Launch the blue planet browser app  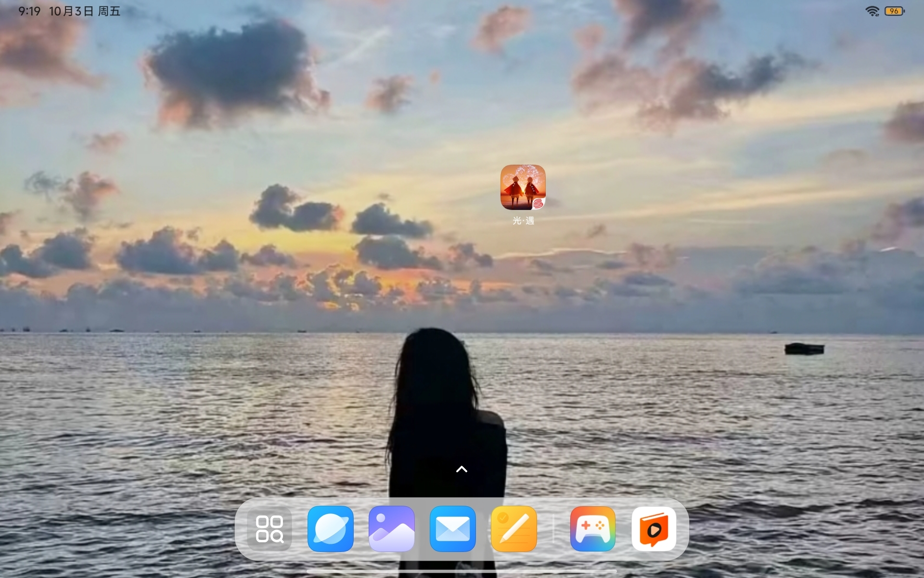pyautogui.click(x=331, y=528)
